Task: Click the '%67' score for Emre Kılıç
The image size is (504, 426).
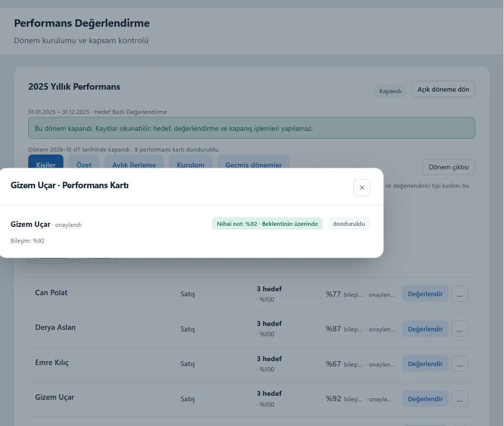Action: 333,364
